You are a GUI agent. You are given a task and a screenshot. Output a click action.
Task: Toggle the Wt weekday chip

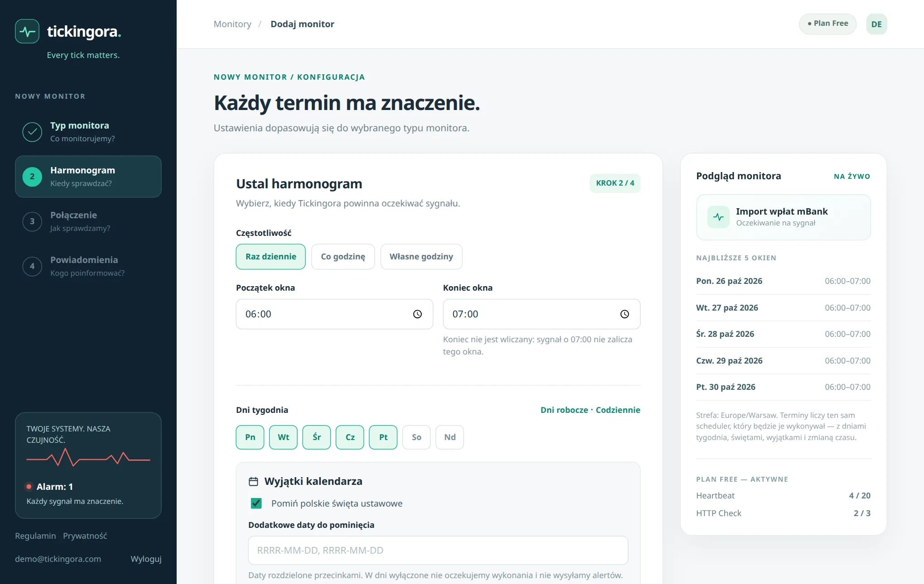pyautogui.click(x=284, y=437)
